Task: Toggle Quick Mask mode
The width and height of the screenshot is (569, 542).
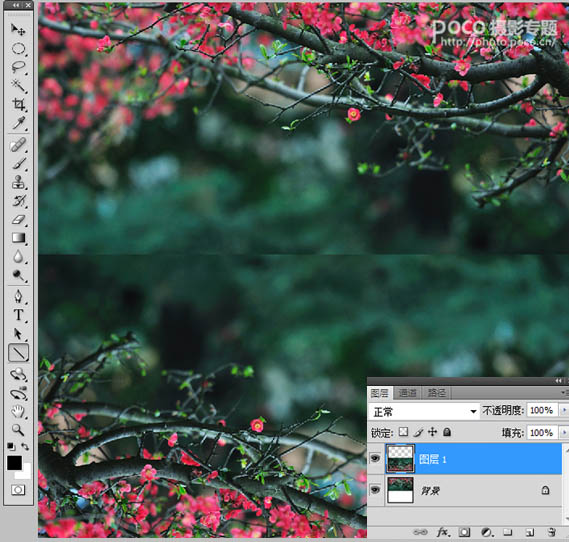Action: pyautogui.click(x=18, y=490)
